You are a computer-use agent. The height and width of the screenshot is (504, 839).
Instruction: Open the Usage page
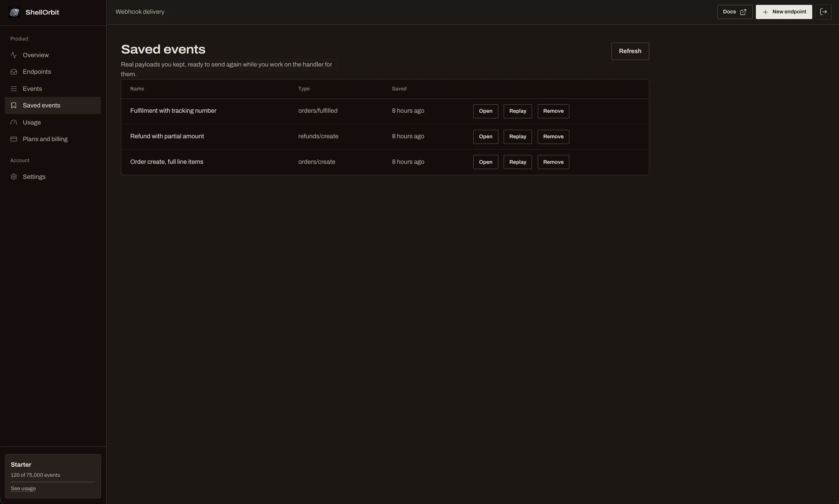(x=53, y=122)
